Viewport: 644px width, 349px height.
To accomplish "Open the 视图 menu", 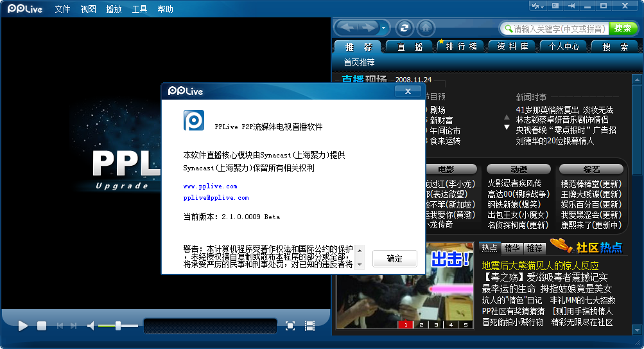I will tap(89, 9).
